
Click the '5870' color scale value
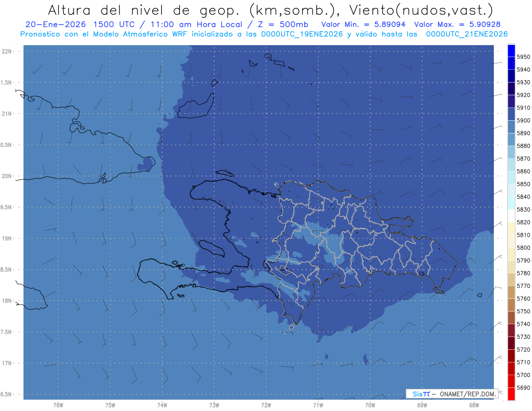tap(524, 159)
